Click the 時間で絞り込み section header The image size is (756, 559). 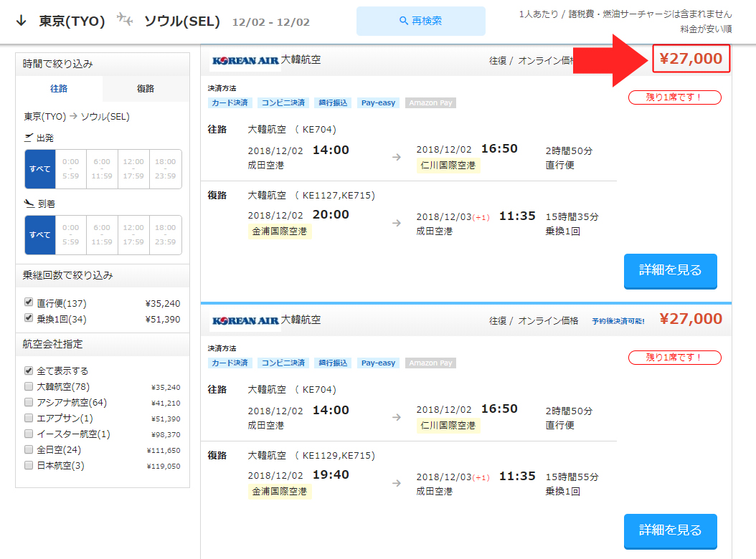103,64
